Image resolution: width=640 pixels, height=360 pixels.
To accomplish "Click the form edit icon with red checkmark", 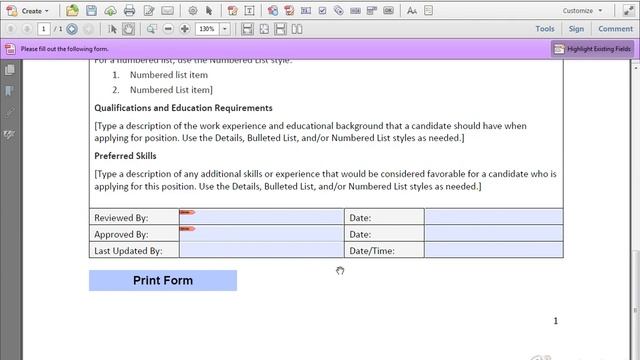I will 289,11.
